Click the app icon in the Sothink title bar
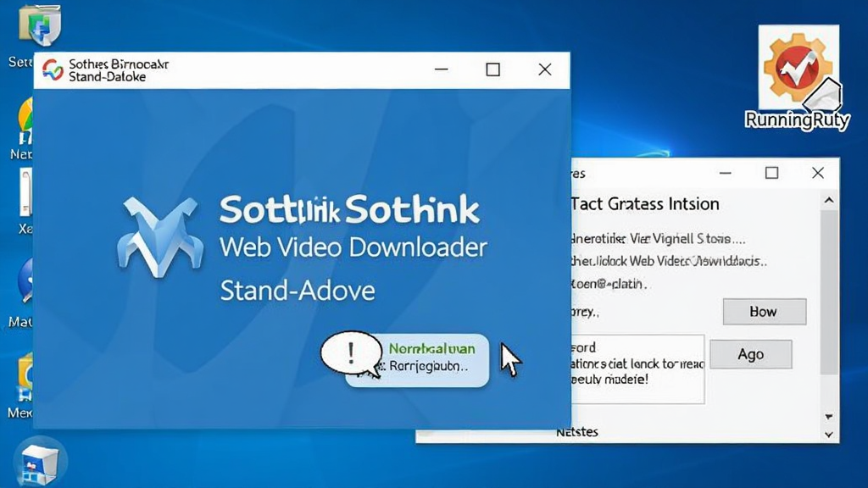868x488 pixels. pos(53,70)
